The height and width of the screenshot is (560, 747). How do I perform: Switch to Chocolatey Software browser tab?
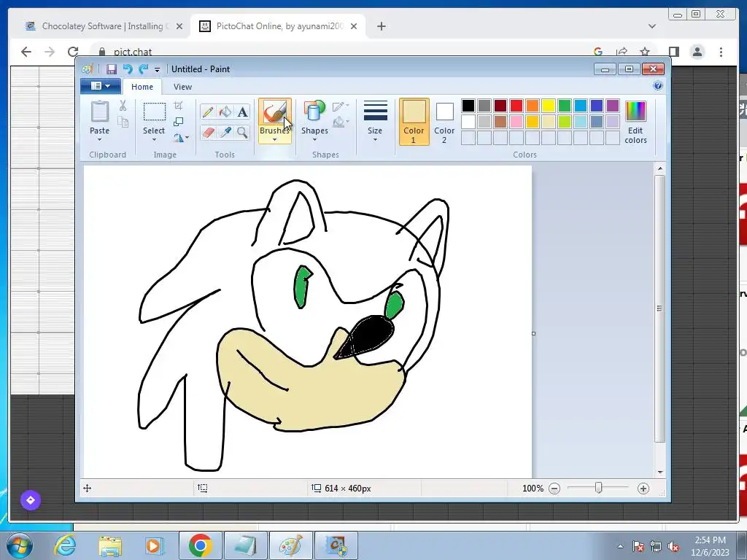coord(102,26)
